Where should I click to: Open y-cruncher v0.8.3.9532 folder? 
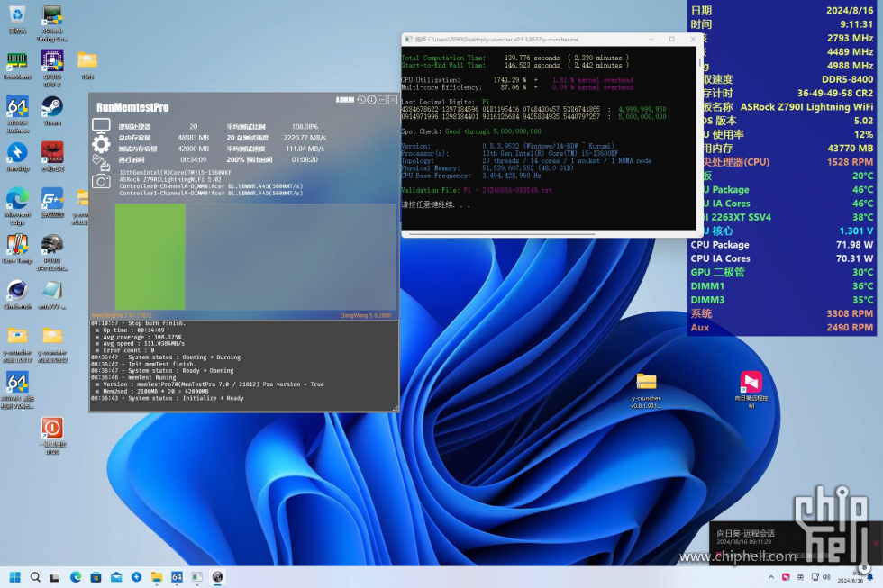[52, 346]
